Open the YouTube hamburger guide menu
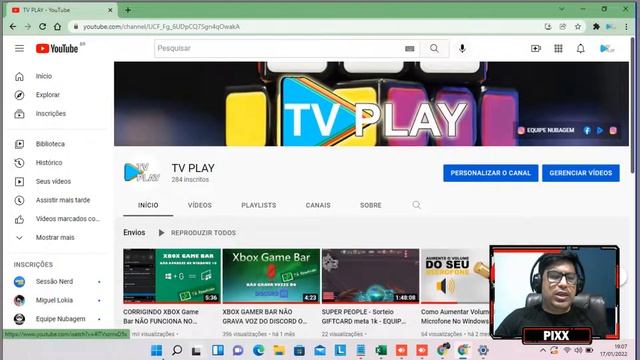 coord(19,49)
